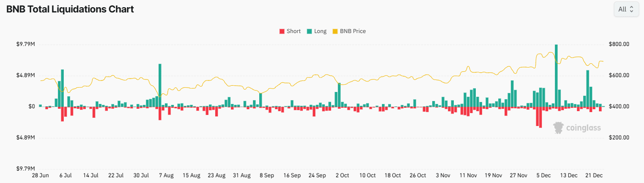This screenshot has width=644, height=183.
Task: Click the $400.00 price axis label
Action: (x=619, y=107)
